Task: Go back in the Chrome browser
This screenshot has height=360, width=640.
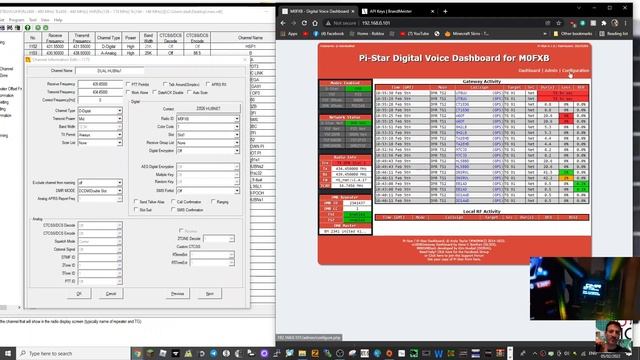Action: point(283,23)
